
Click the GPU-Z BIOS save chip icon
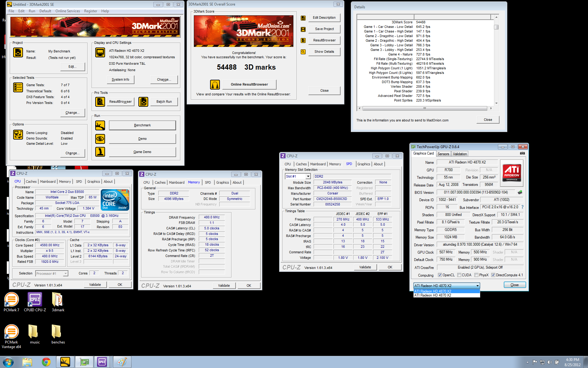click(x=520, y=192)
